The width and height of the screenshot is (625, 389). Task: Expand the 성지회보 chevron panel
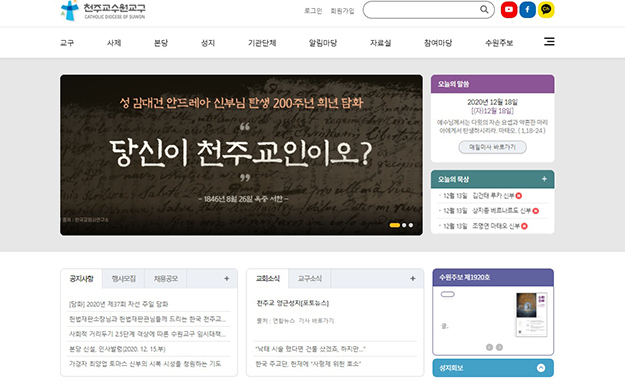(541, 368)
